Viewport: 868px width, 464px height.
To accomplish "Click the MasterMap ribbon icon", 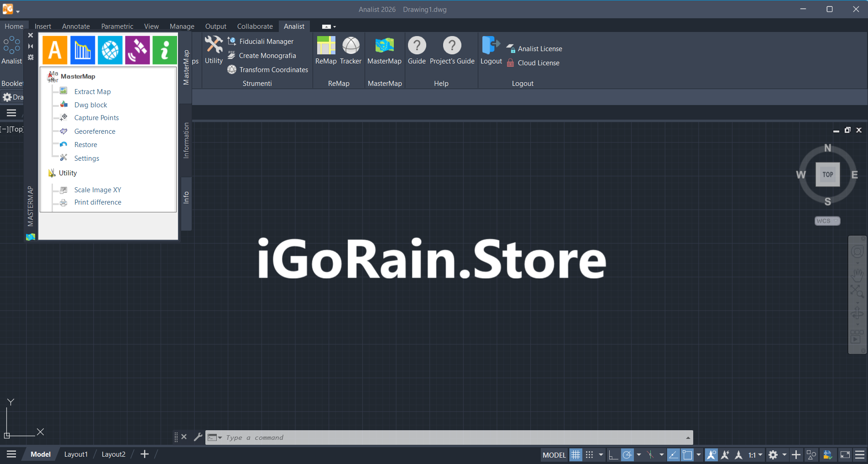I will [x=384, y=50].
